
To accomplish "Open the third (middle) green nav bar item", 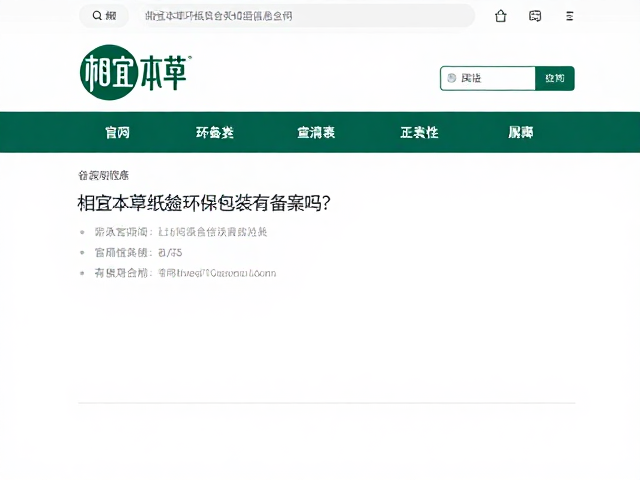I will click(316, 133).
